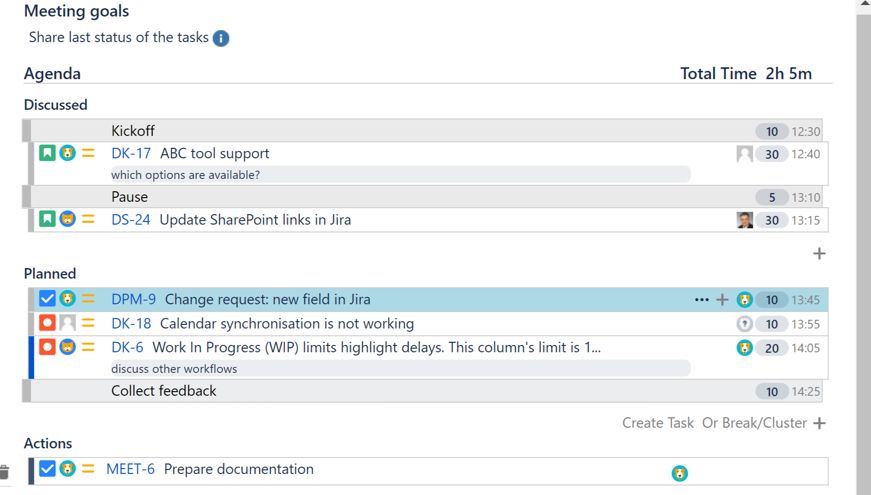Click plus next to Or Break/Cluster
The image size is (871, 495).
point(819,423)
